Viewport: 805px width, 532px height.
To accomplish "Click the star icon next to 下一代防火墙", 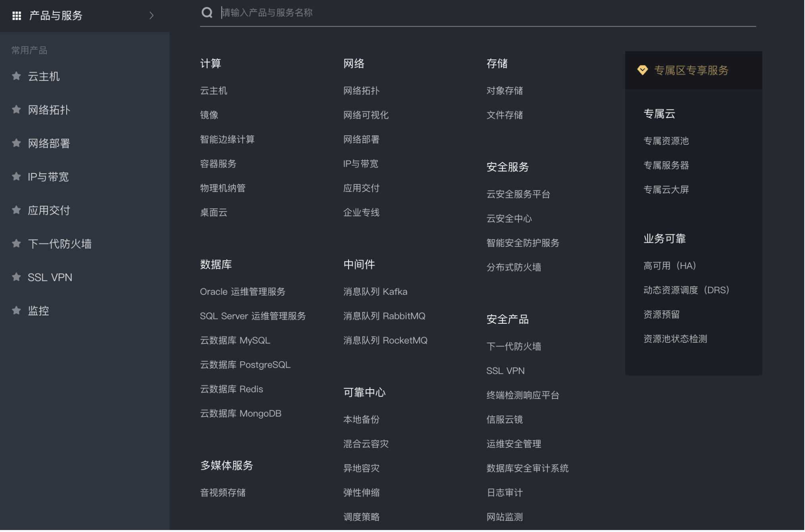I will pyautogui.click(x=16, y=243).
